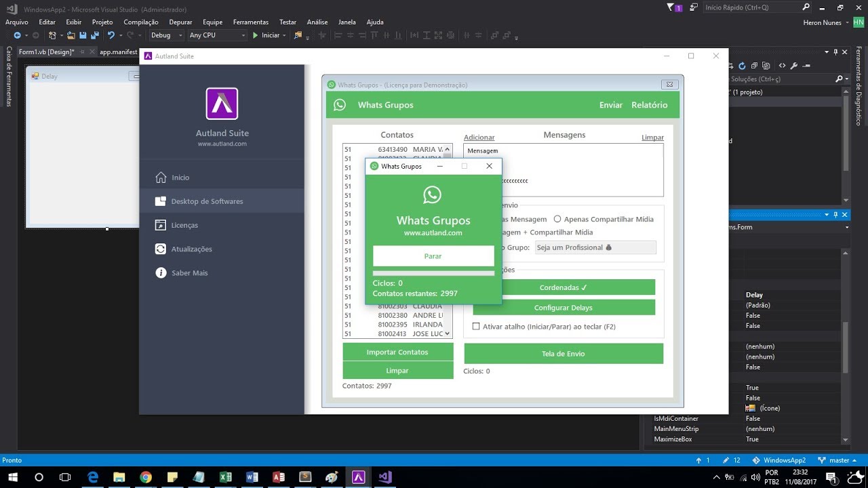The width and height of the screenshot is (868, 488).
Task: Expand the Iniciar button dropdown arrow
Action: coord(285,35)
